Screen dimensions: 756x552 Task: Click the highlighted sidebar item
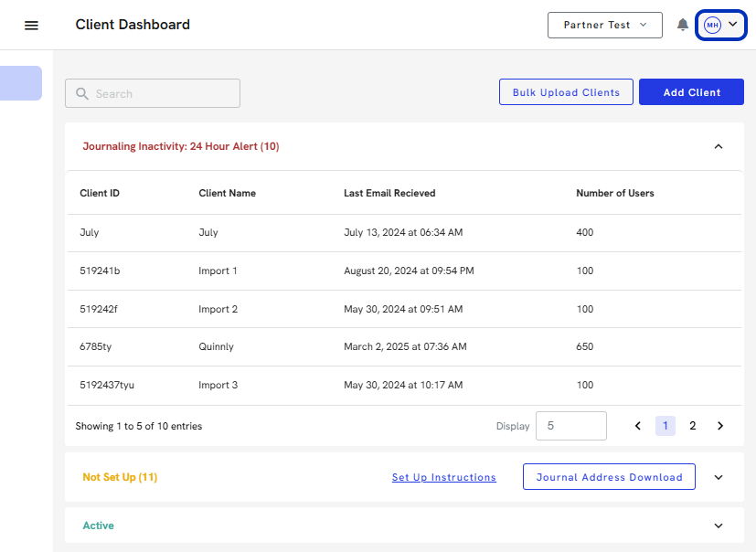click(x=20, y=83)
